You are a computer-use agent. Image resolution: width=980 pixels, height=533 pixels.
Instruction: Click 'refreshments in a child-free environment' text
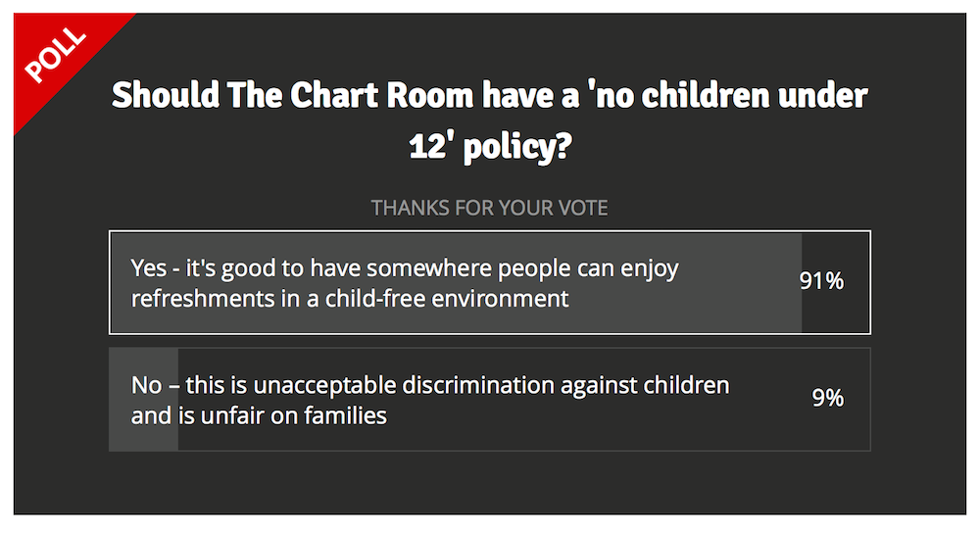(x=350, y=299)
